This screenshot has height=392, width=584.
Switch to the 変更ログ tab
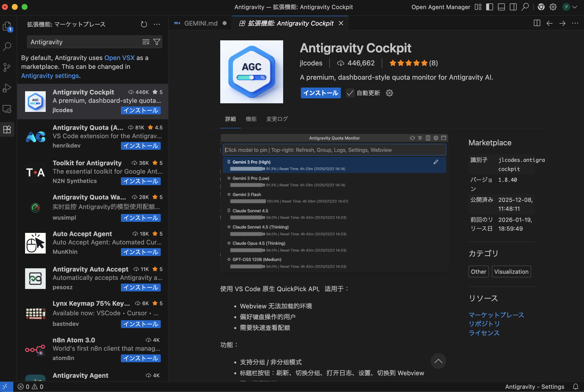point(277,119)
